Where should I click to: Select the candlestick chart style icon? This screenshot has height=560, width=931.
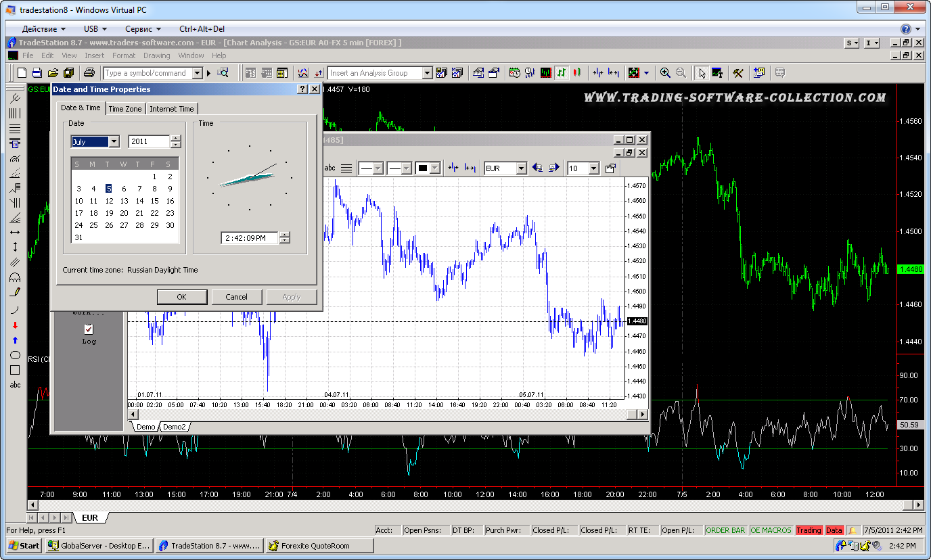[x=576, y=73]
